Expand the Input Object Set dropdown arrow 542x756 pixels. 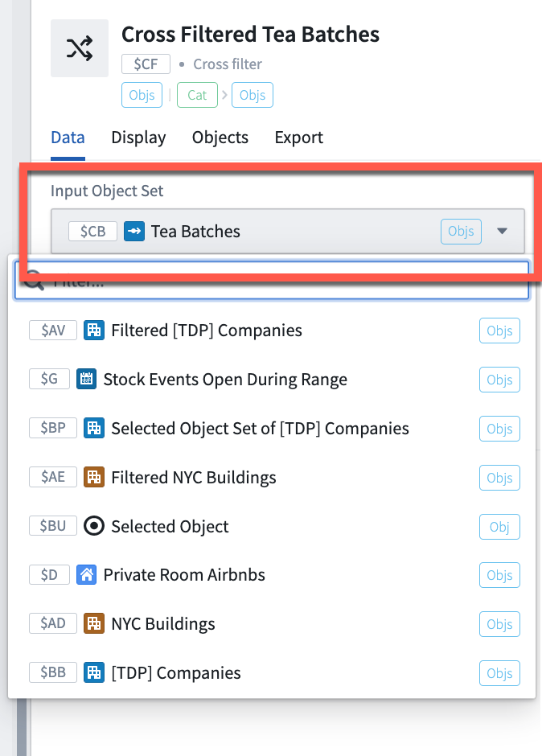pyautogui.click(x=502, y=231)
